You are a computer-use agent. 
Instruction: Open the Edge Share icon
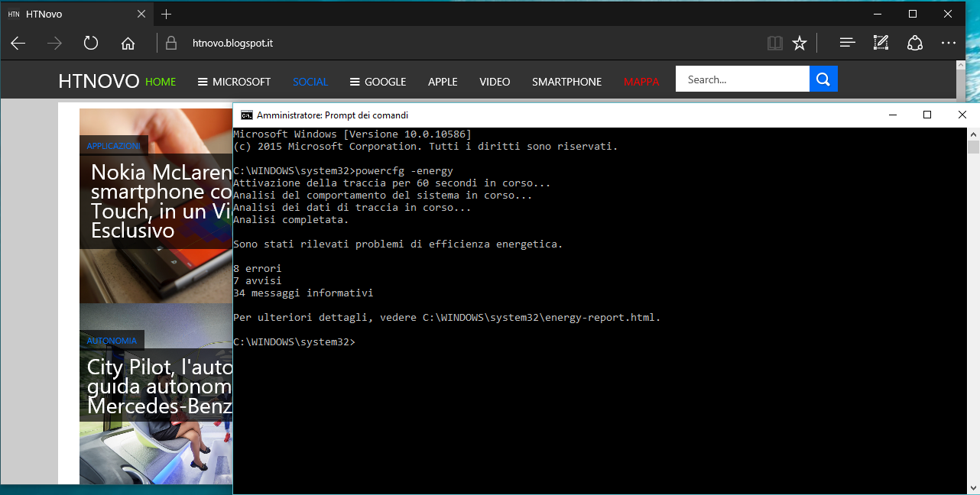[915, 44]
